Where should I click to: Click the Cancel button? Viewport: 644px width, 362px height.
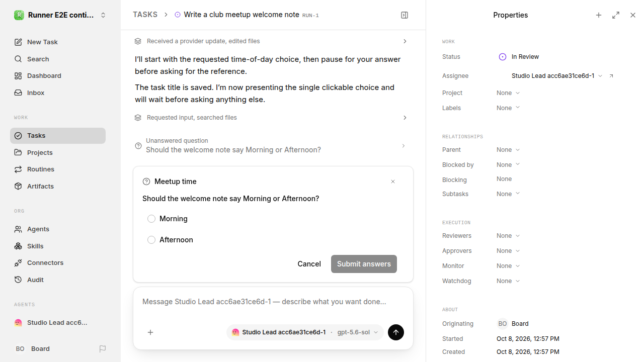click(309, 264)
